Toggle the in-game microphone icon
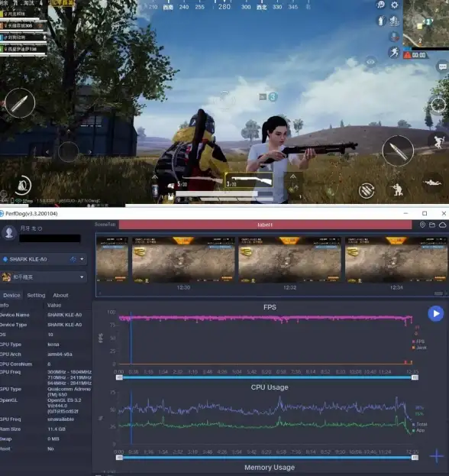The height and width of the screenshot is (476, 449). click(394, 37)
